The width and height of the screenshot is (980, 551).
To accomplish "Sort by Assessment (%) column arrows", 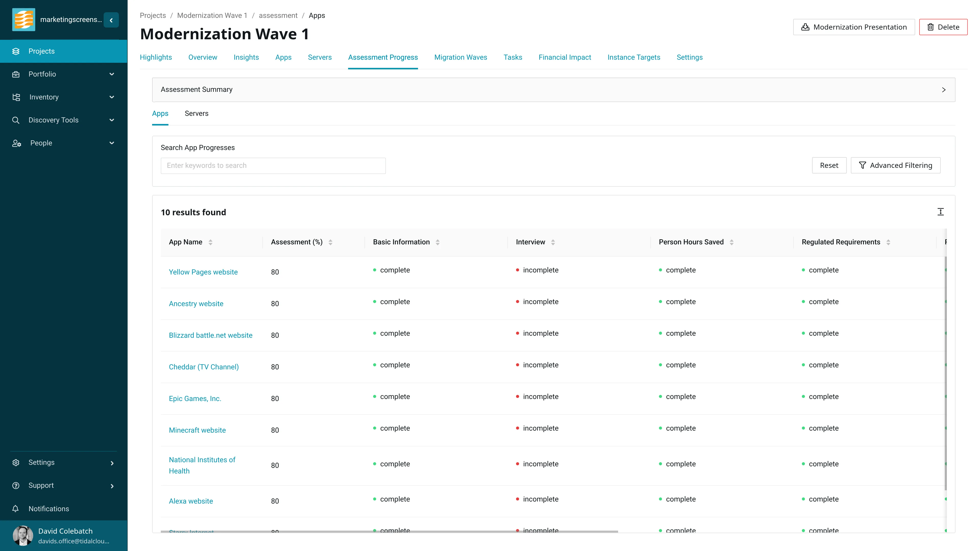I will coord(330,242).
